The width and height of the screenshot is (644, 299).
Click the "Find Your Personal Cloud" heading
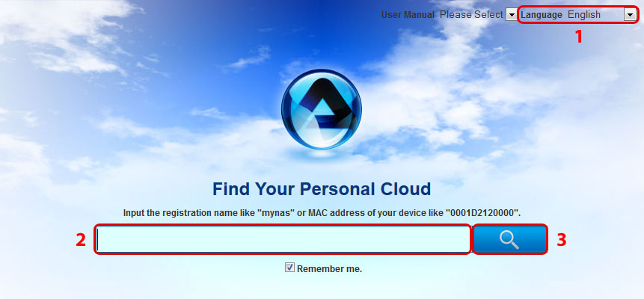[322, 189]
